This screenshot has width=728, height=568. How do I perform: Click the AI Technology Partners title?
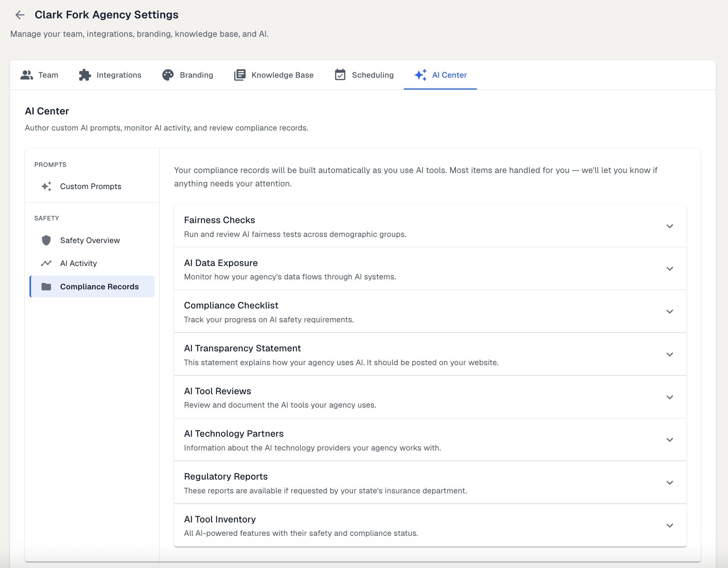point(234,434)
